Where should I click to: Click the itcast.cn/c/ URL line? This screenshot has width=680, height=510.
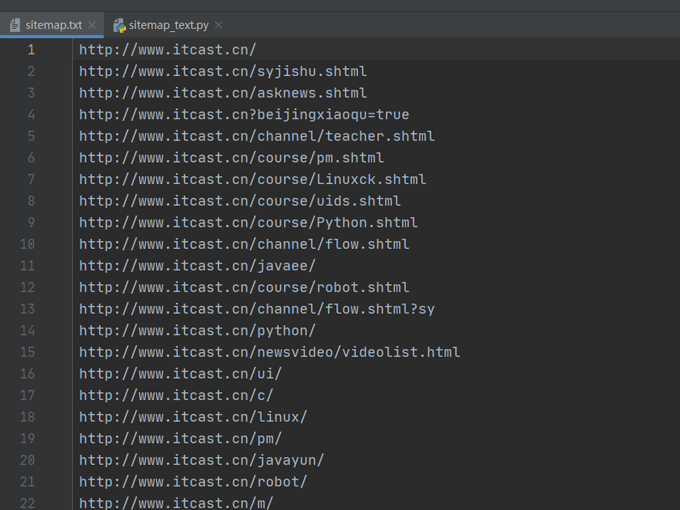(x=176, y=396)
